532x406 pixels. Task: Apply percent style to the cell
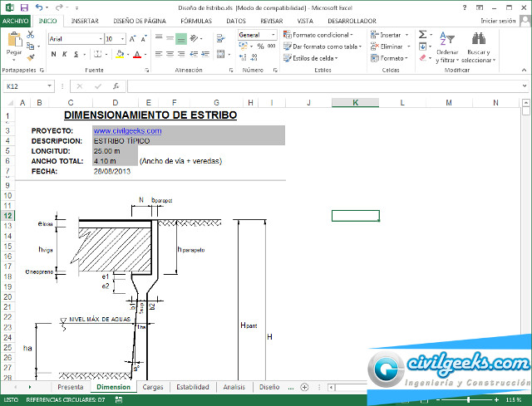pyautogui.click(x=260, y=47)
